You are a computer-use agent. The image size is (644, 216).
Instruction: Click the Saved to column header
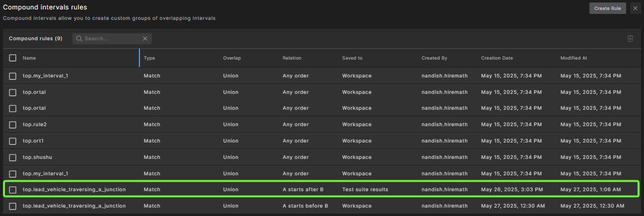[x=352, y=58]
